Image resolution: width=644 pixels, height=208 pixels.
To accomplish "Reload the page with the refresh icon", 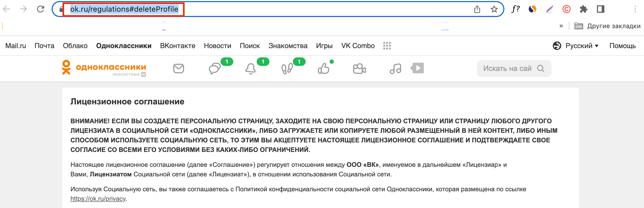I will point(40,9).
